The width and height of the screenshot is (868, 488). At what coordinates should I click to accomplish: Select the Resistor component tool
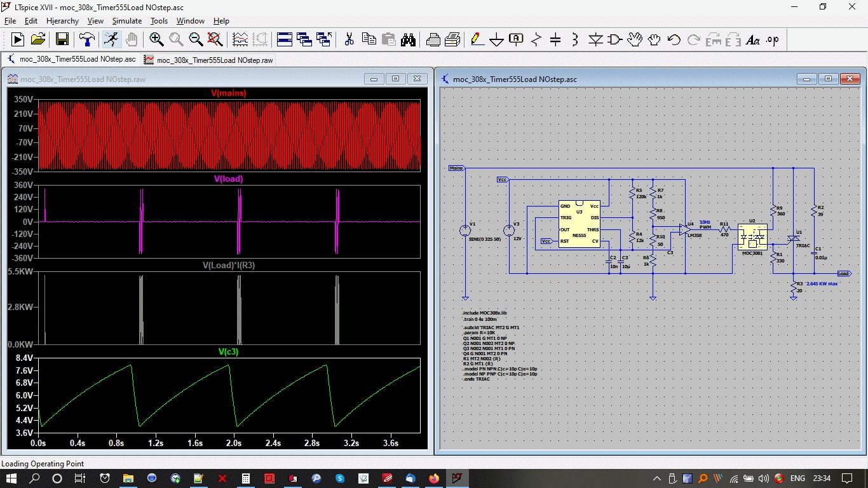[536, 40]
